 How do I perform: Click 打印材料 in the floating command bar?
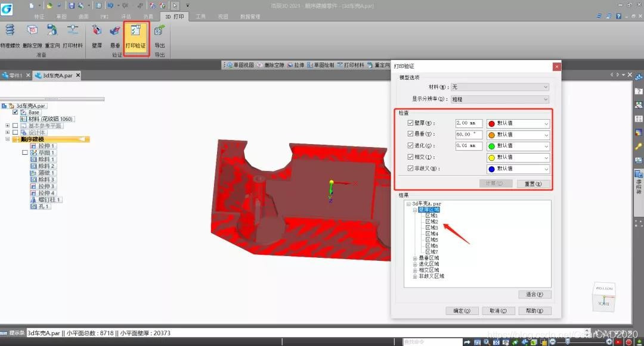point(351,65)
